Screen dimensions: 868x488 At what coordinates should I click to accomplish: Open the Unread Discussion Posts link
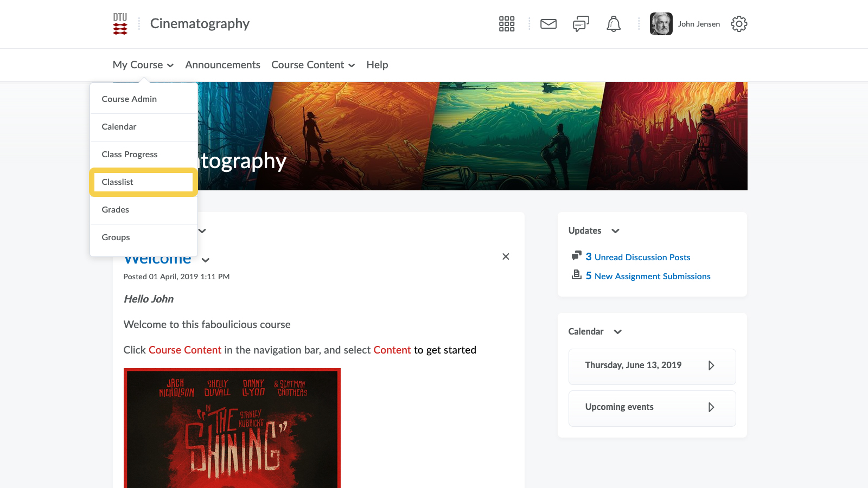coord(642,258)
